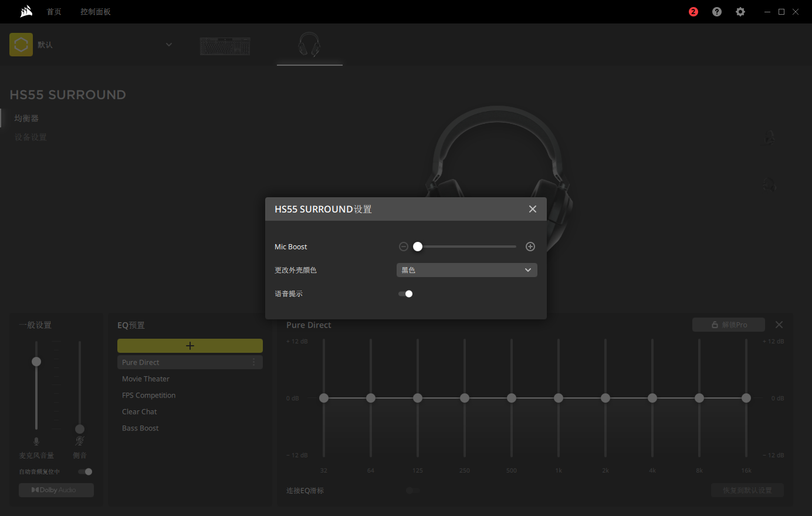Close the HS55 SURROUND settings dialog
Screen dimensions: 812x516
click(x=533, y=209)
